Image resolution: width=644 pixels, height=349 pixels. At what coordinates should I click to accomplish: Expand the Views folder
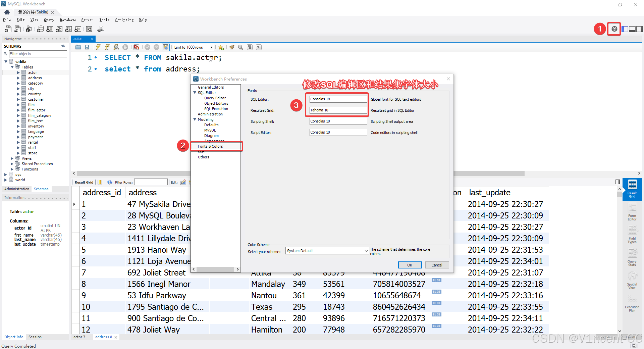(12, 158)
